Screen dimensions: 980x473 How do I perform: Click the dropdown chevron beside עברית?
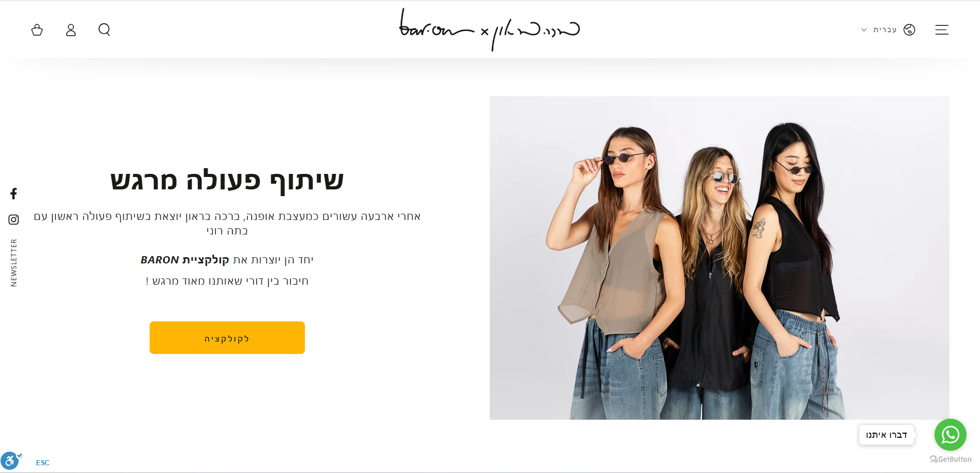[x=864, y=30]
